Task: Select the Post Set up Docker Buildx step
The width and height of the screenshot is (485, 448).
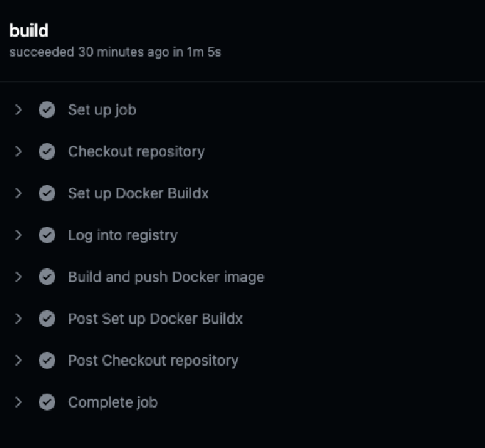Action: [x=155, y=319]
